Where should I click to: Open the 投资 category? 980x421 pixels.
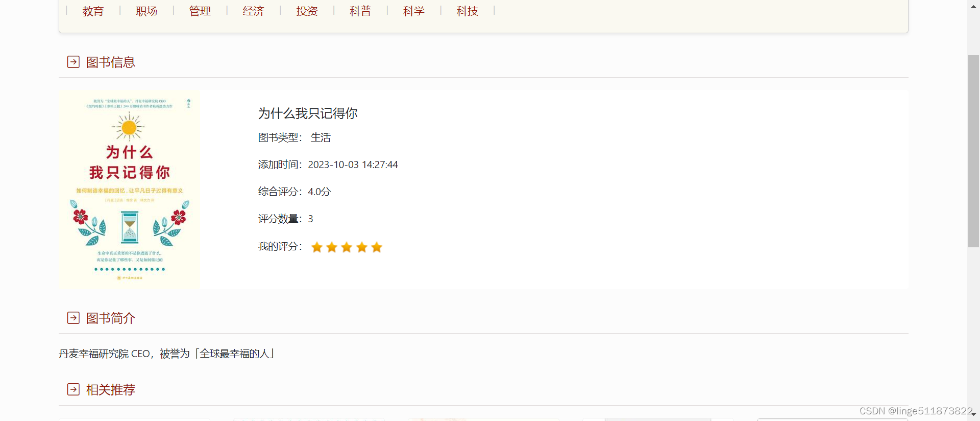[307, 11]
